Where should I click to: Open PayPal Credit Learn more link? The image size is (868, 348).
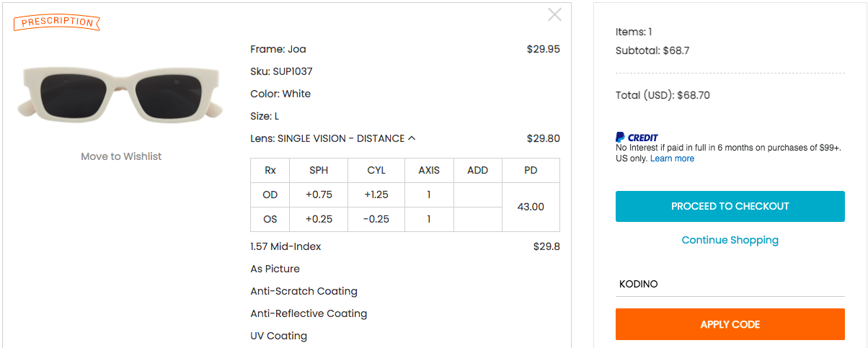point(672,159)
